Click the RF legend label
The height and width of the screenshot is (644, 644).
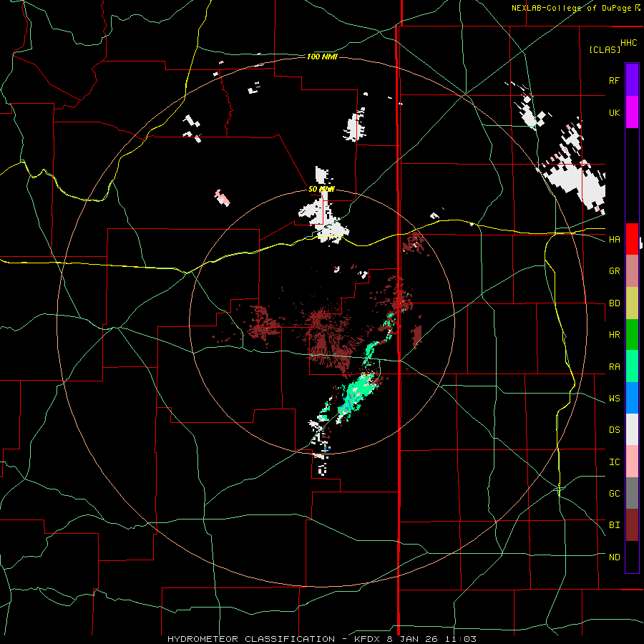click(x=614, y=80)
